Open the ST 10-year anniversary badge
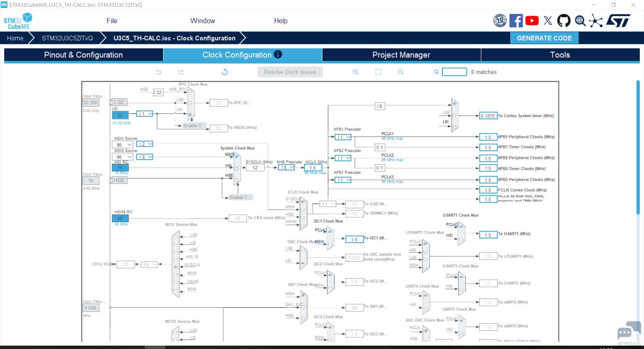The image size is (644, 349). [500, 21]
